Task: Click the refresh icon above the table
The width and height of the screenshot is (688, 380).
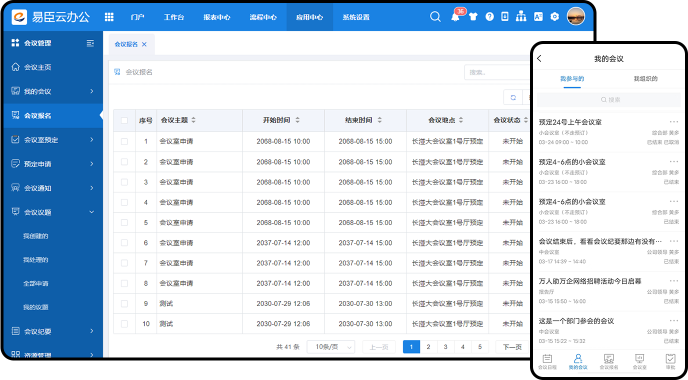Action: click(x=513, y=97)
